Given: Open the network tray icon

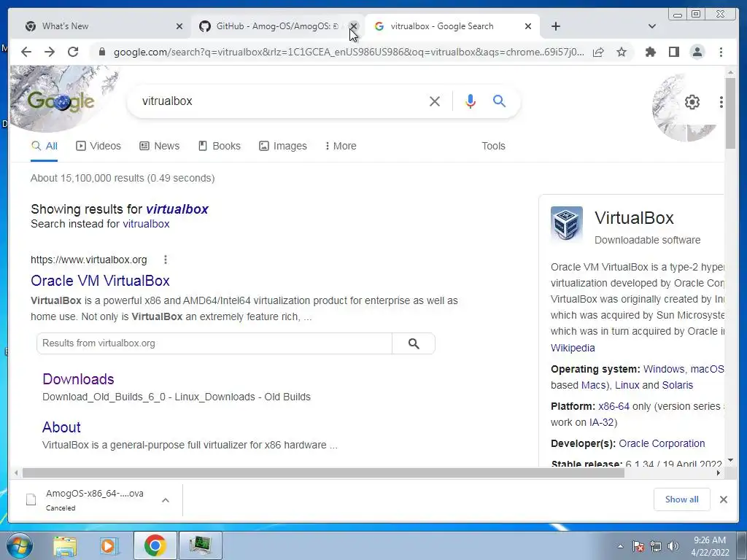Looking at the screenshot, I should (x=656, y=546).
